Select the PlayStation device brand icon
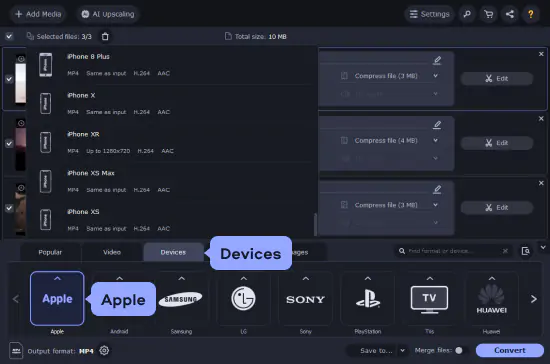550x364 pixels. point(368,298)
